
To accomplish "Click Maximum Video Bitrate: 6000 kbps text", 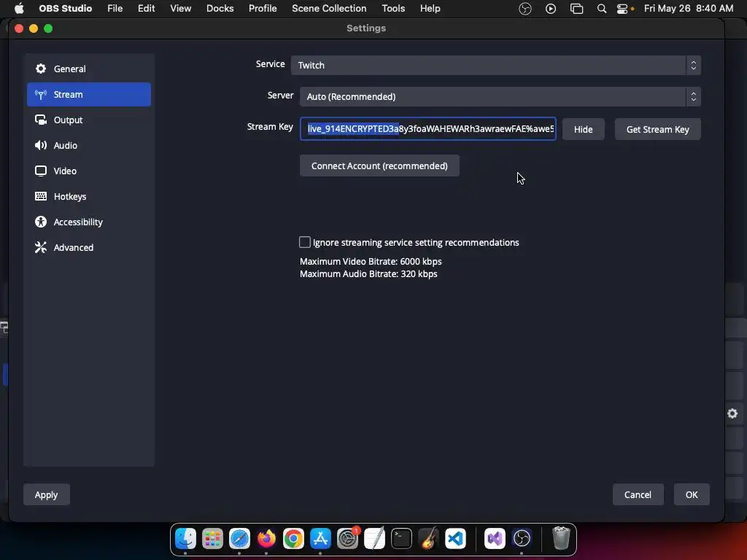I will 371,262.
